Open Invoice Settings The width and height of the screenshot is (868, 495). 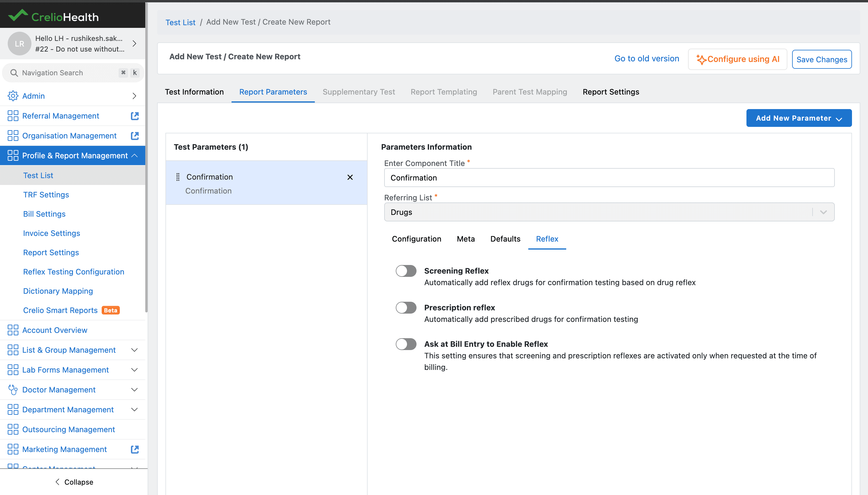(x=51, y=233)
